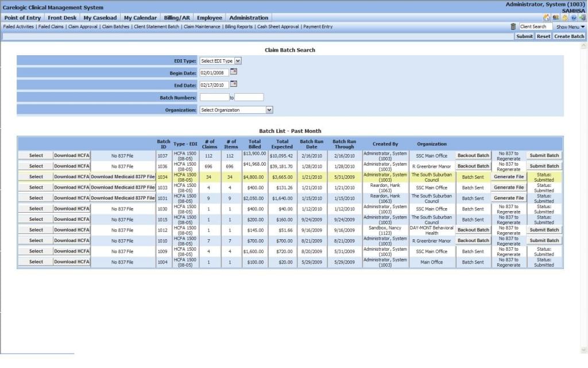Open the Begin Date calendar picker icon
Image resolution: width=588 pixels, height=368 pixels.
pos(233,72)
